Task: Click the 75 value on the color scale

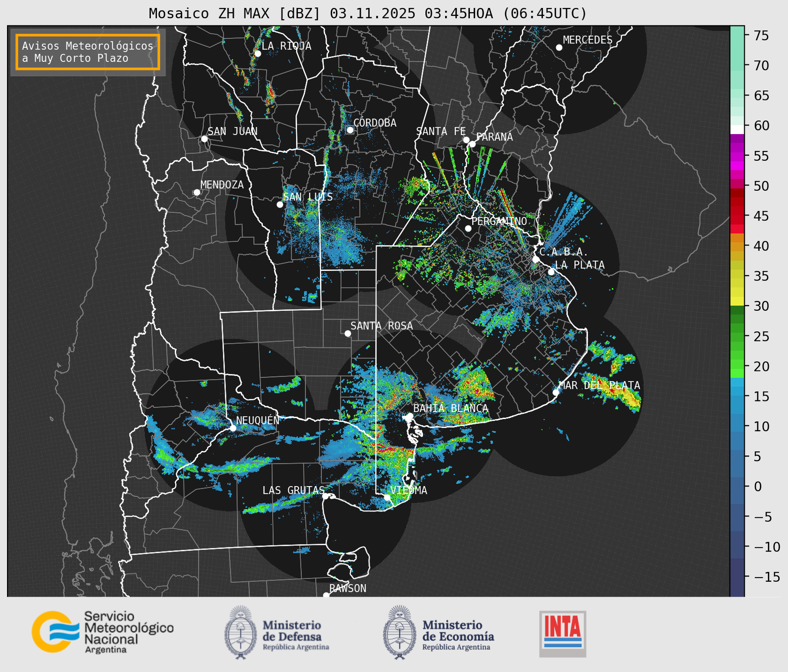Action: click(x=761, y=36)
